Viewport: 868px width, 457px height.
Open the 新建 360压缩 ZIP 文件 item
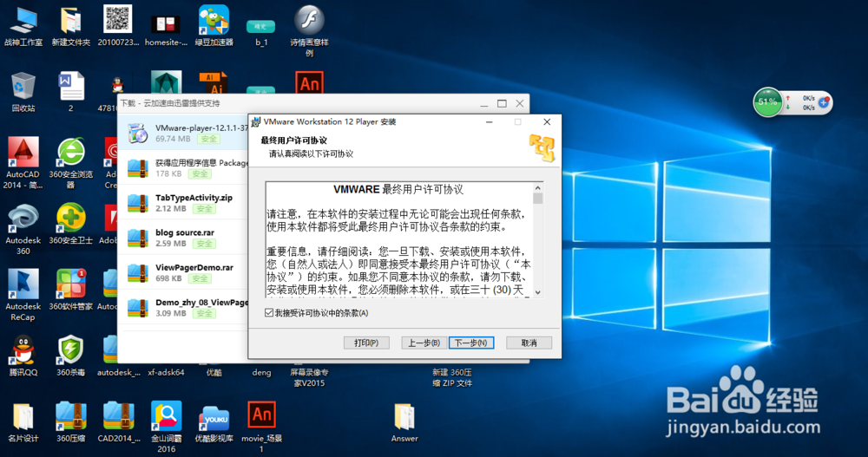point(452,377)
